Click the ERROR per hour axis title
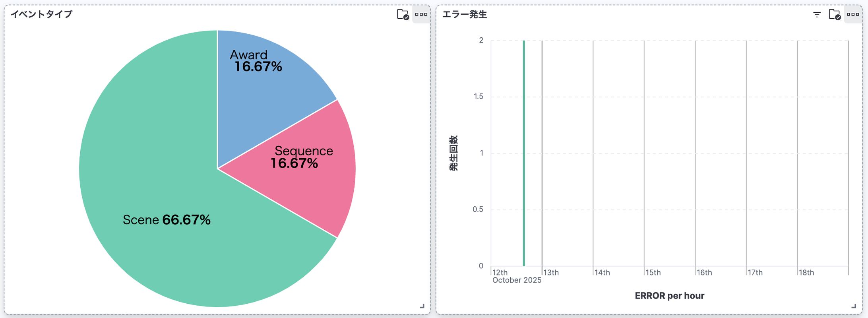 pyautogui.click(x=669, y=296)
